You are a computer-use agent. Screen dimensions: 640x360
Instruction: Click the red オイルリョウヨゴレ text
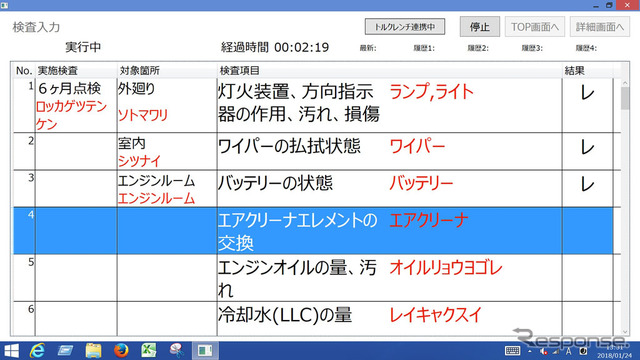click(446, 268)
